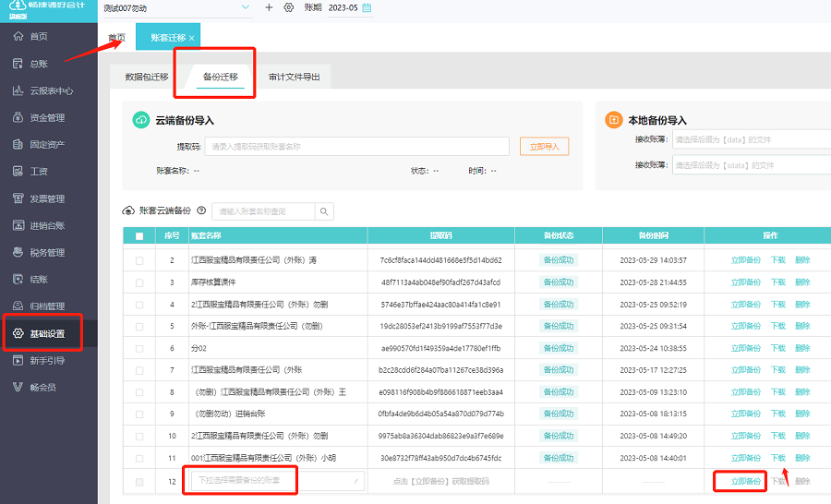Toggle select-all checkbox in table header

139,236
